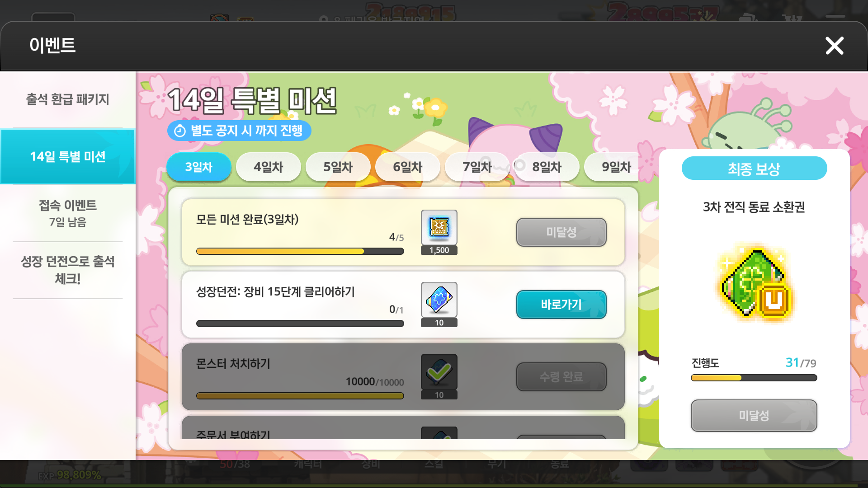Close the 이벤트 window with the X
868x488 pixels.
point(834,46)
